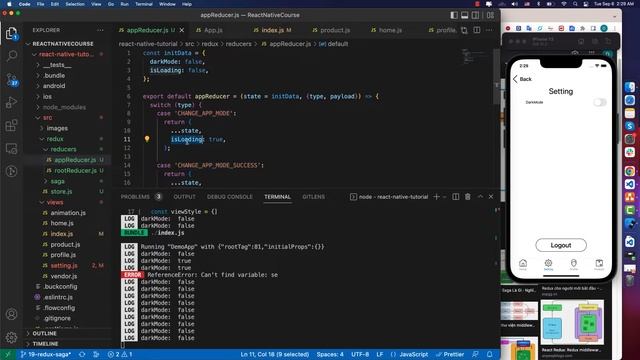Tap the Logout button in simulator
Image resolution: width=640 pixels, height=360 pixels.
pyautogui.click(x=561, y=245)
